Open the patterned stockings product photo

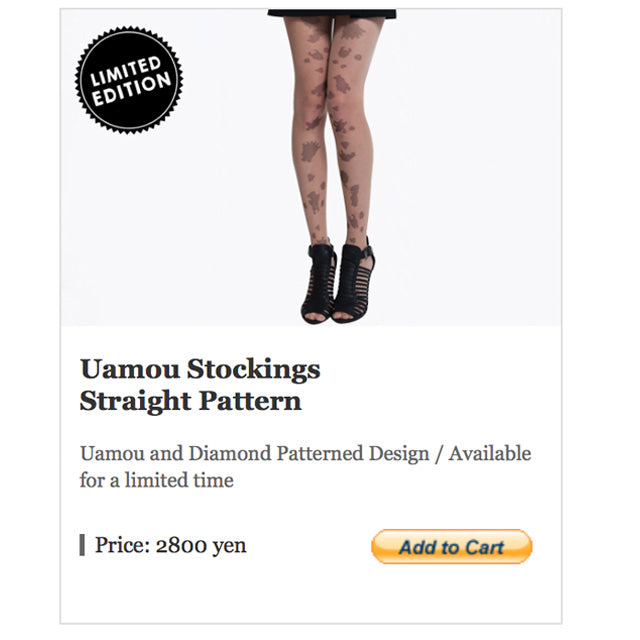(x=311, y=167)
